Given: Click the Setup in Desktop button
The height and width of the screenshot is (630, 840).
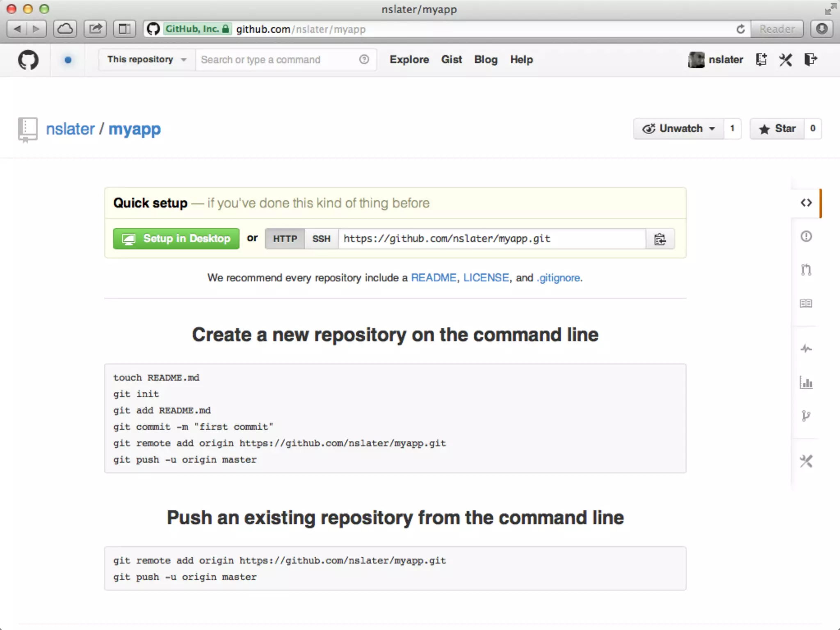Looking at the screenshot, I should [x=176, y=239].
